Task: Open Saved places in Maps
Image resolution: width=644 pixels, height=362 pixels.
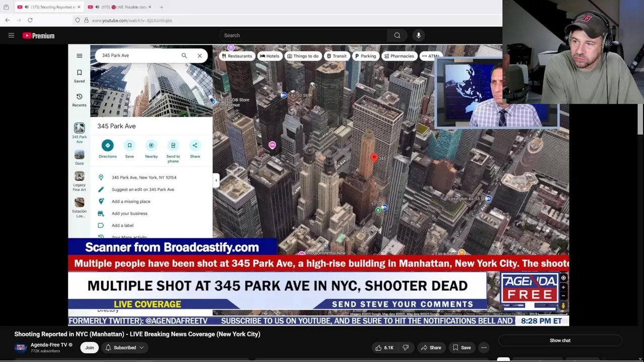Action: tap(79, 76)
